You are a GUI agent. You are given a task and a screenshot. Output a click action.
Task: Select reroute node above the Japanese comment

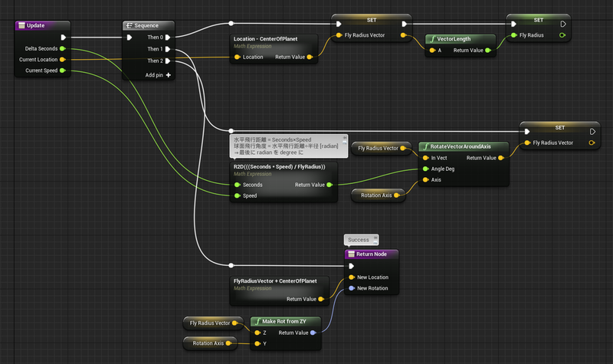pyautogui.click(x=231, y=130)
